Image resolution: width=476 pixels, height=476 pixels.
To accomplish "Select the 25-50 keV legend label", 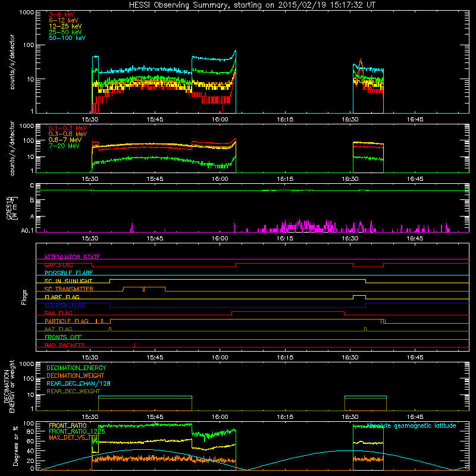I will 65,32.
